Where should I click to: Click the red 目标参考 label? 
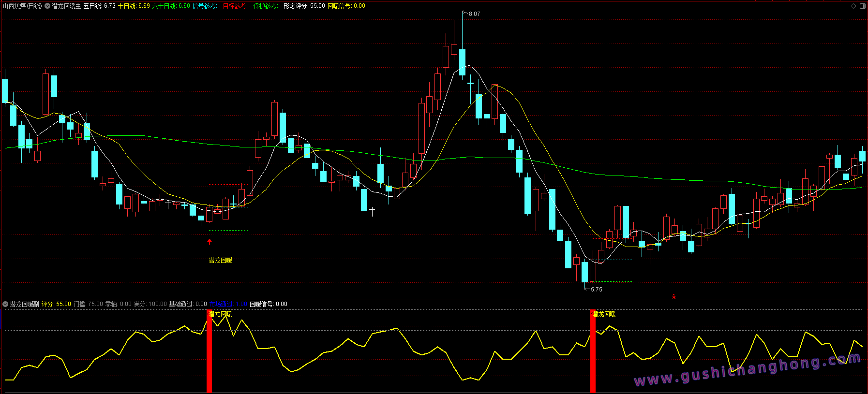(236, 6)
